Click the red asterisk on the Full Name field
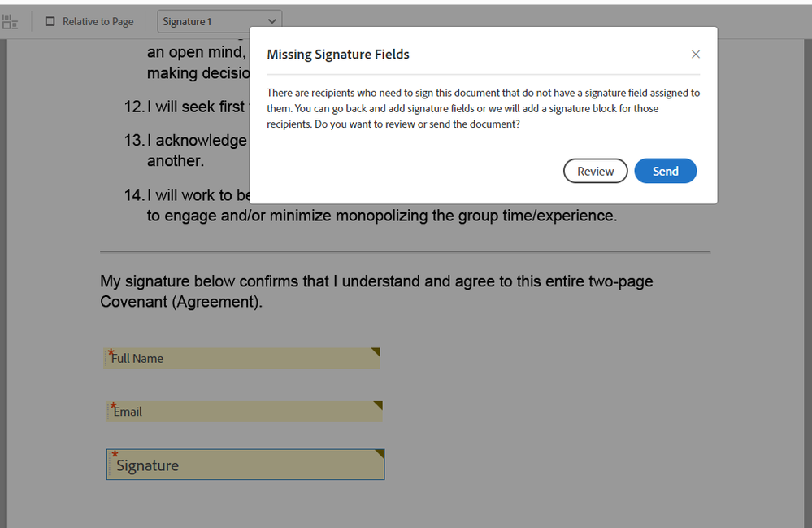The width and height of the screenshot is (812, 528). click(110, 352)
